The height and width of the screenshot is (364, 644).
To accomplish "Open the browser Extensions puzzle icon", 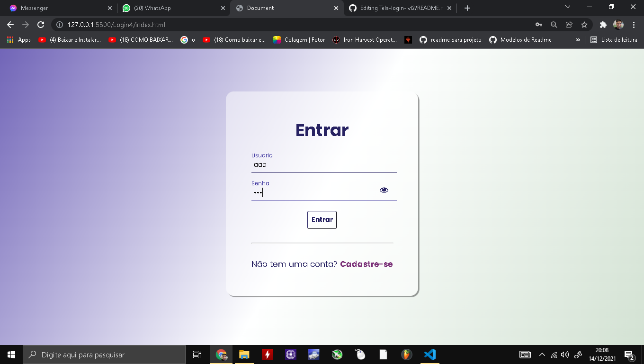I will [x=603, y=24].
